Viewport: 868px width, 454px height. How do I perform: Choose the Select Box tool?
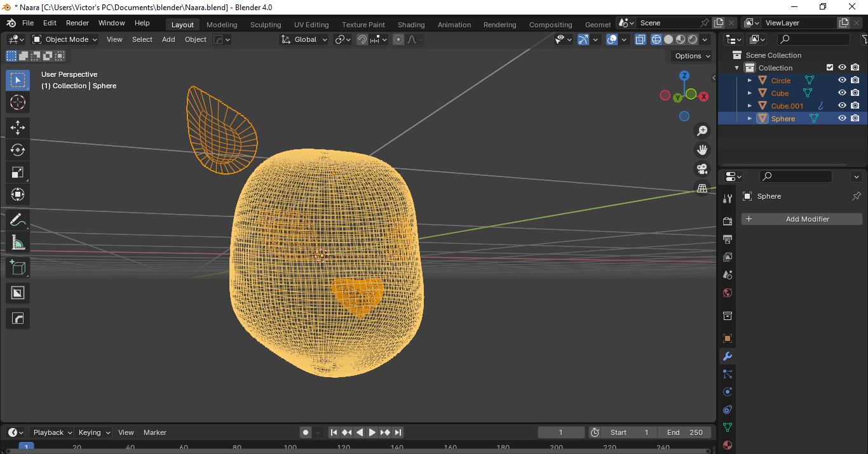coord(18,80)
